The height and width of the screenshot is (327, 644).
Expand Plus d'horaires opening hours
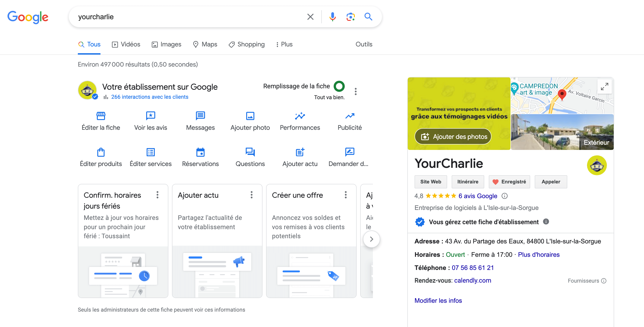(539, 255)
